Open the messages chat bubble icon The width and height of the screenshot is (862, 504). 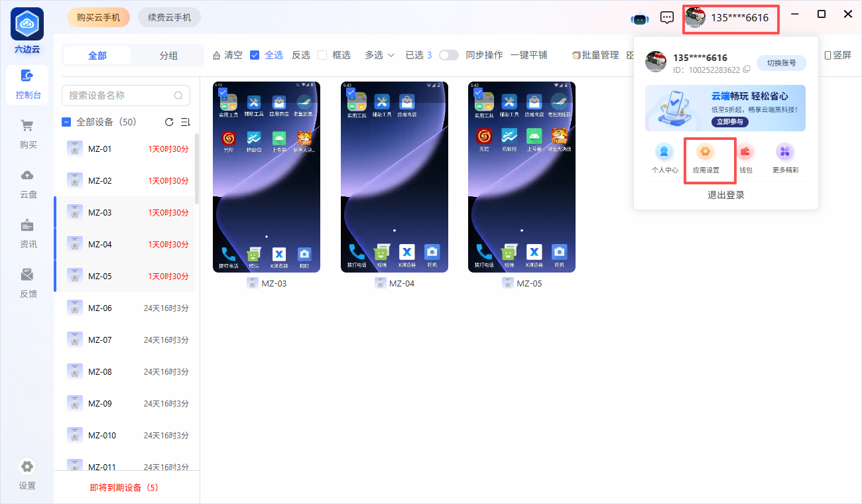pos(667,18)
